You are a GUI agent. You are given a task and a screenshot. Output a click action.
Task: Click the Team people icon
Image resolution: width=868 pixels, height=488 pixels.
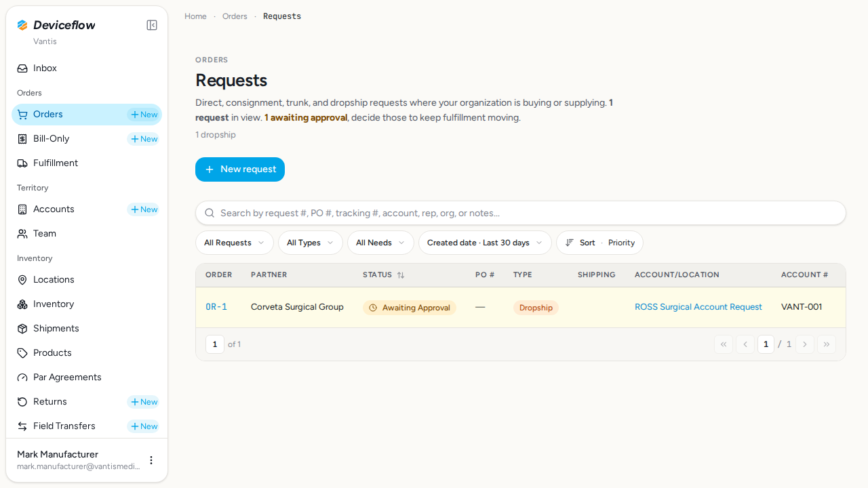tap(22, 234)
